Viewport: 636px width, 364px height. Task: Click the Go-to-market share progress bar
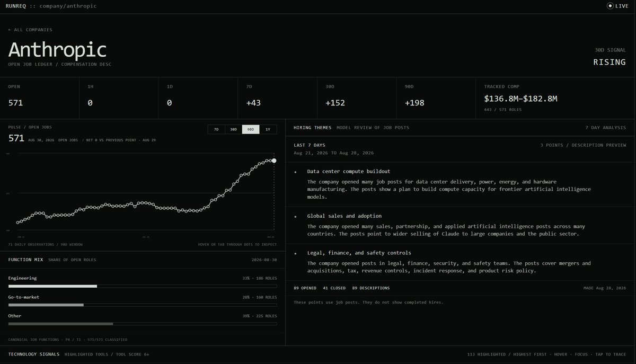(143, 305)
